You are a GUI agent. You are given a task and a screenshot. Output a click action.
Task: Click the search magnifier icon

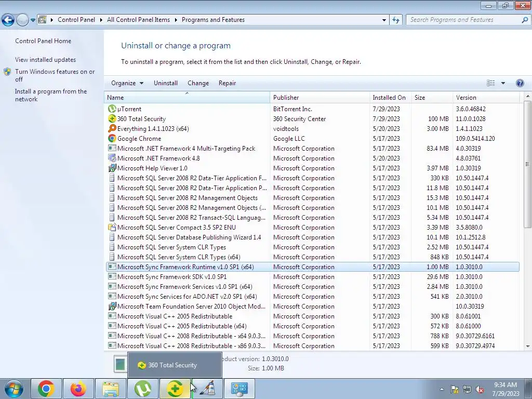[x=525, y=20]
